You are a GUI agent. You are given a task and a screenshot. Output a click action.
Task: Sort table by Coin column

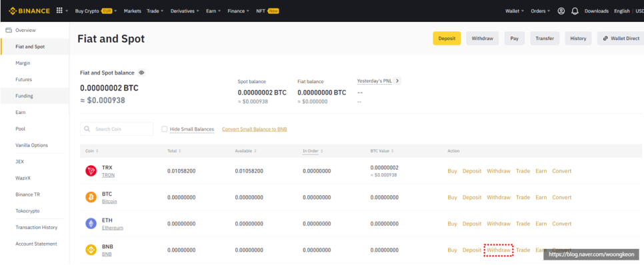point(91,151)
